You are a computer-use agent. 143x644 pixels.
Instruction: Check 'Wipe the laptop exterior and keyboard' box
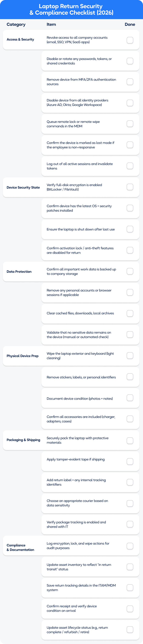130,355
